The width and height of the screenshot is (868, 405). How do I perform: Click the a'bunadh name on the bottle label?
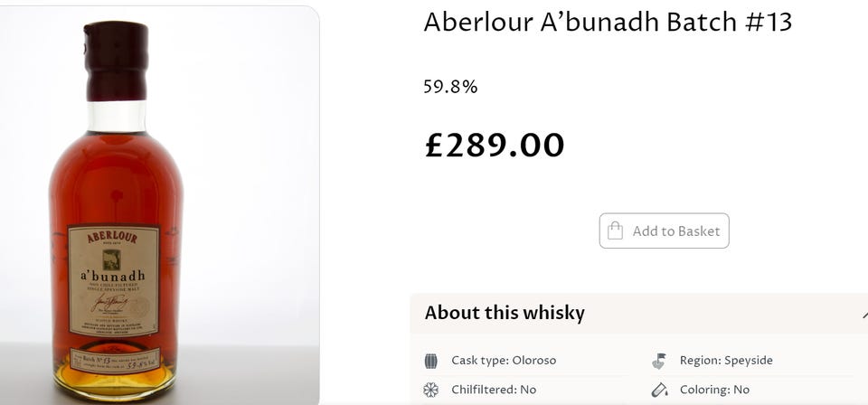tap(114, 274)
